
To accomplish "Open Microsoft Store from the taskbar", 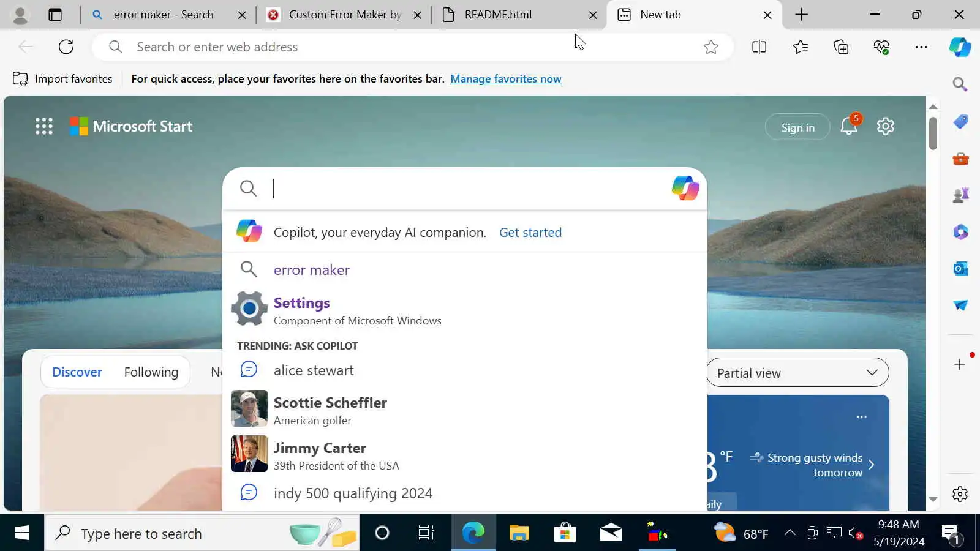I will [x=565, y=533].
